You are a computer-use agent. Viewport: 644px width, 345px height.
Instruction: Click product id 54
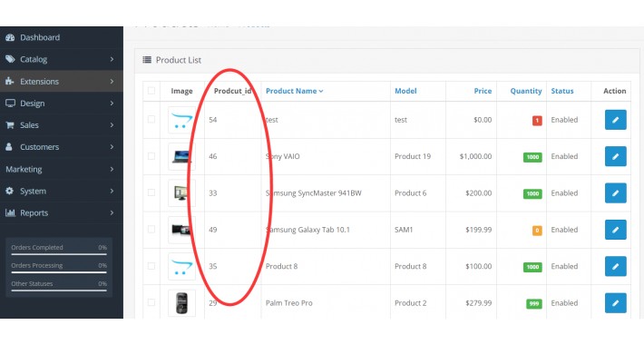coord(213,120)
